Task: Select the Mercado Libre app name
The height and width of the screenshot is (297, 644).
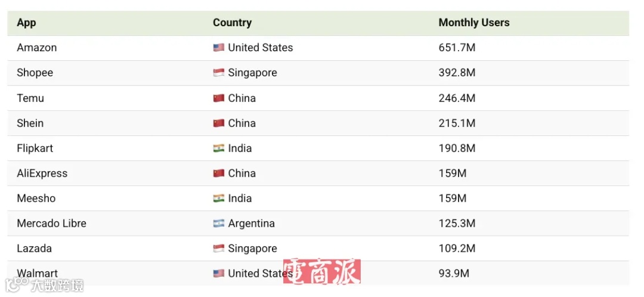Action: (51, 224)
